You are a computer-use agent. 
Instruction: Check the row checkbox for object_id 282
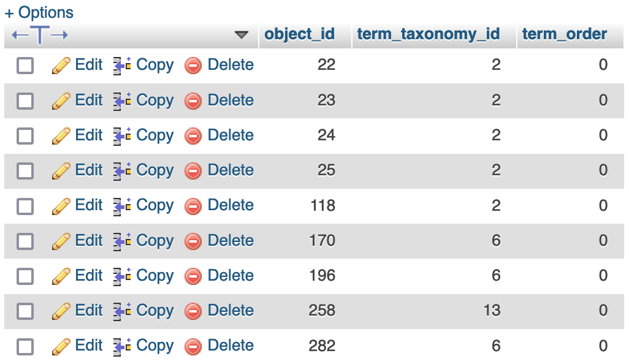[25, 346]
